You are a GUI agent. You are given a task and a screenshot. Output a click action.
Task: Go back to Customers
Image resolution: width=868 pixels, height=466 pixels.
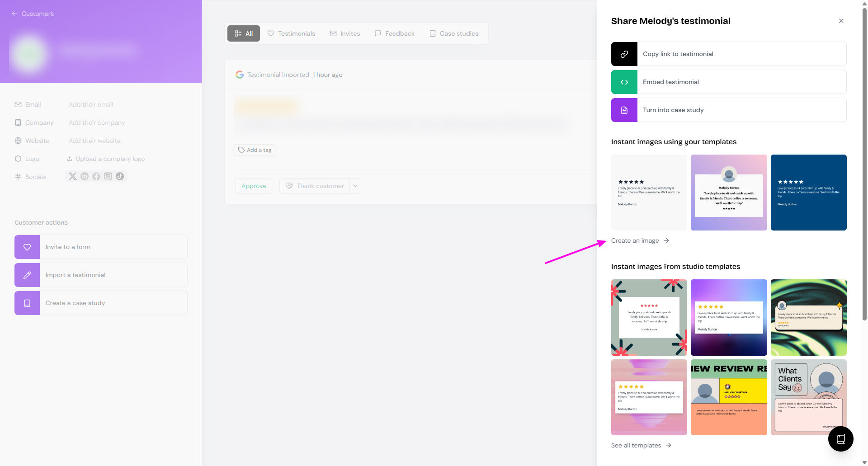coord(33,14)
